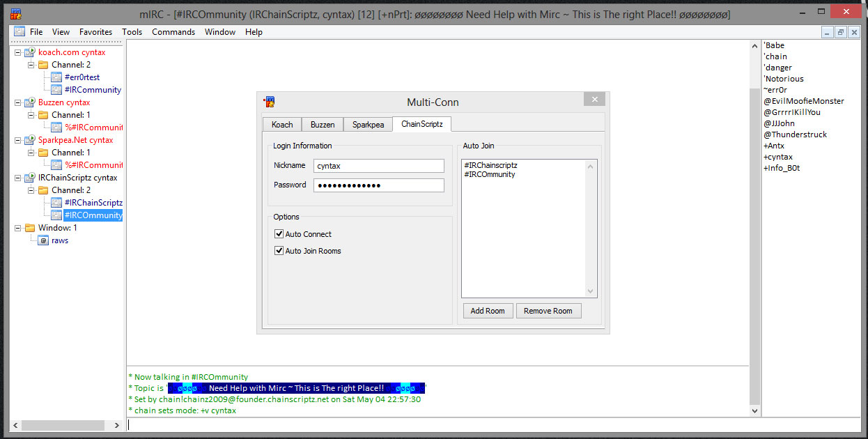Screen dimensions: 868x439
Task: Collapse the IRChainScriptz cyntax tree node
Action: pos(18,178)
